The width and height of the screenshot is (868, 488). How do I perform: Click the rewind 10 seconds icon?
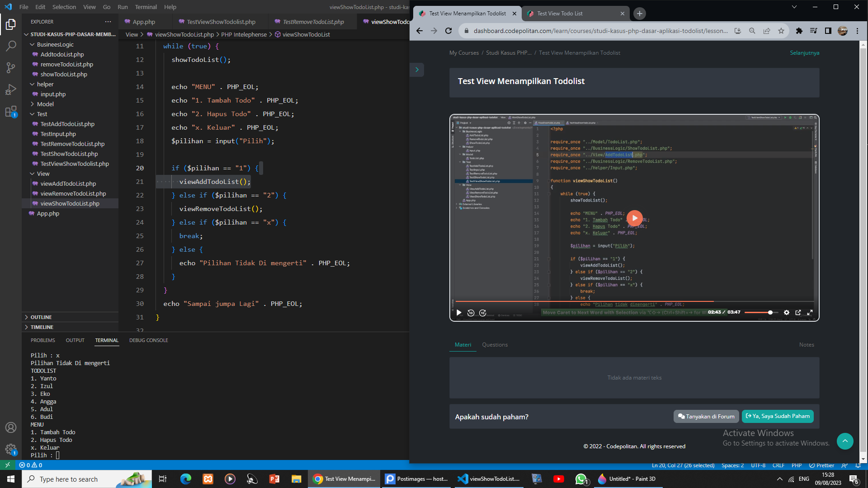(x=471, y=313)
